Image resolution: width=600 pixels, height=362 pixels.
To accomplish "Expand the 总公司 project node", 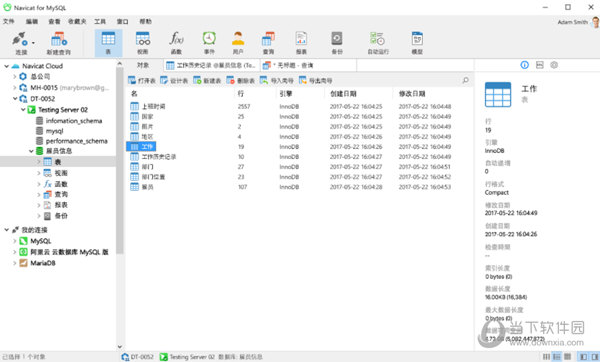I will tap(15, 77).
